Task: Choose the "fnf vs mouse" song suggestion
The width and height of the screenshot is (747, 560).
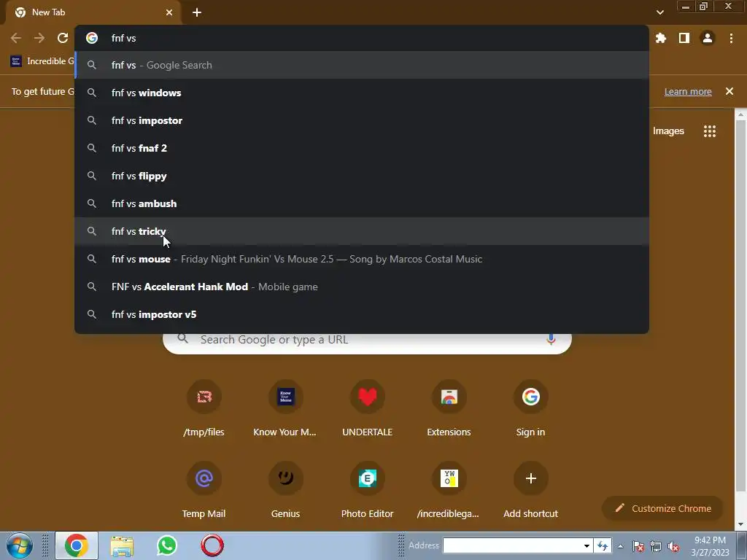Action: (362, 259)
